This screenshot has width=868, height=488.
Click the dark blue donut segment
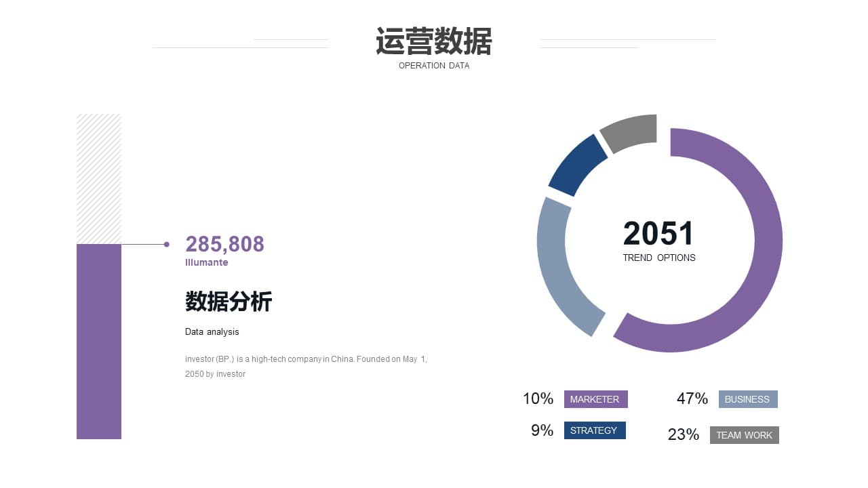pos(578,166)
